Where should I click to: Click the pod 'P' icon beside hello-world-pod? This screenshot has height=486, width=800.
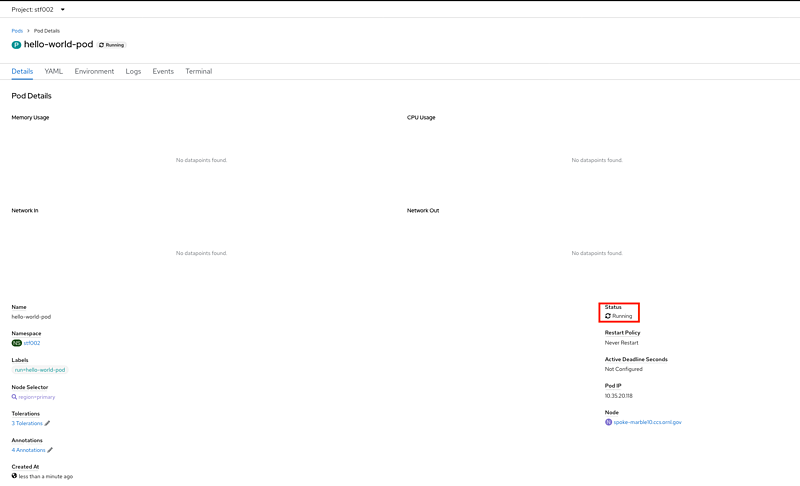pos(16,45)
